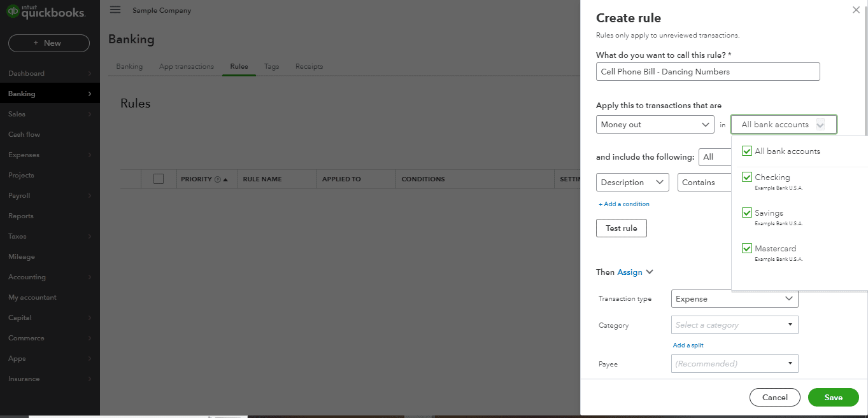Screen dimensions: 868x418
Task: Click the Add a split link
Action: click(688, 345)
